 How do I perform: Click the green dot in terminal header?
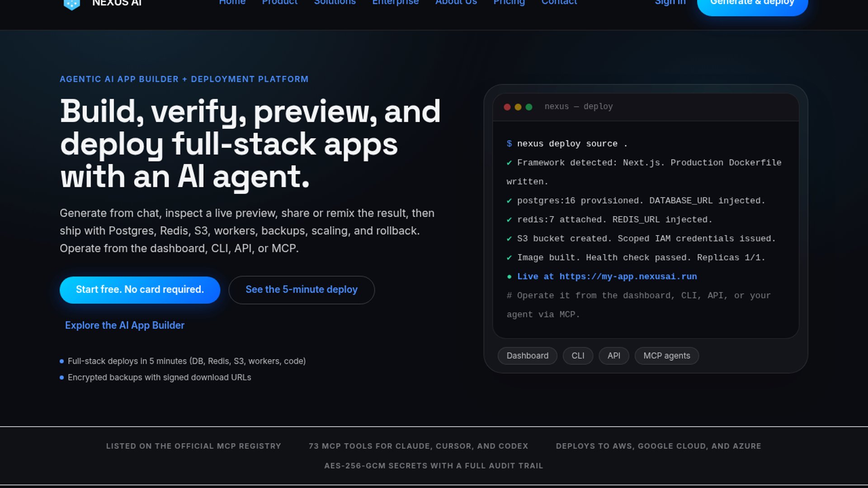coord(529,107)
